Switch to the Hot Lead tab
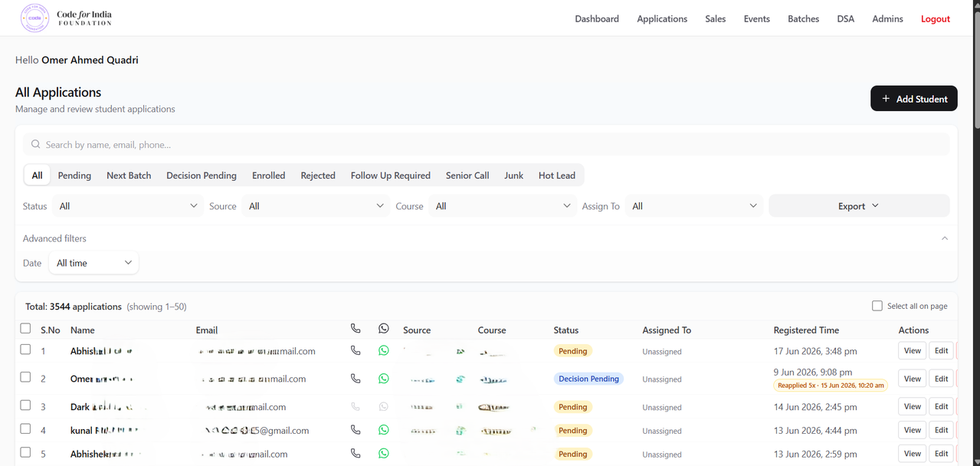The image size is (980, 466). (x=557, y=176)
